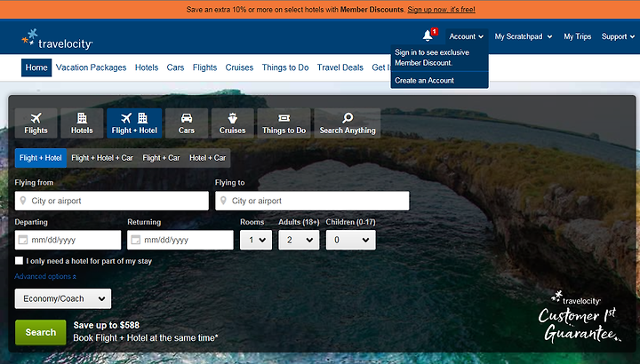
Task: Open Travel Deals in navigation bar
Action: pyautogui.click(x=340, y=67)
